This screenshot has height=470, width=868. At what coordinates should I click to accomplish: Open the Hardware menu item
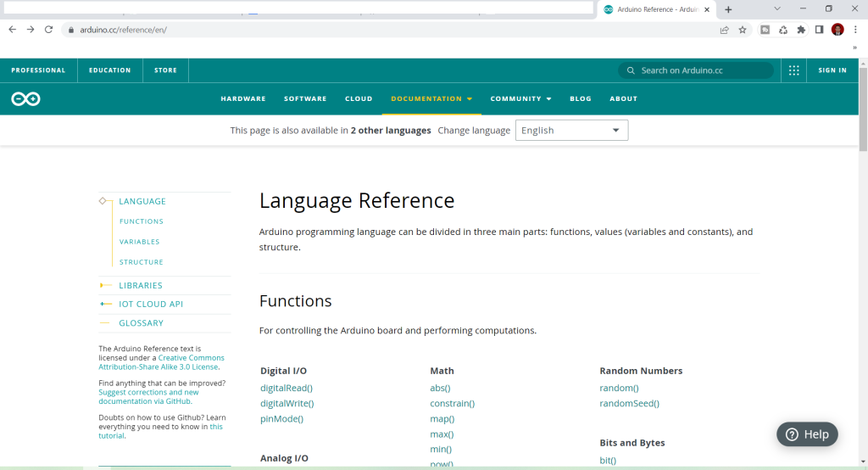243,99
